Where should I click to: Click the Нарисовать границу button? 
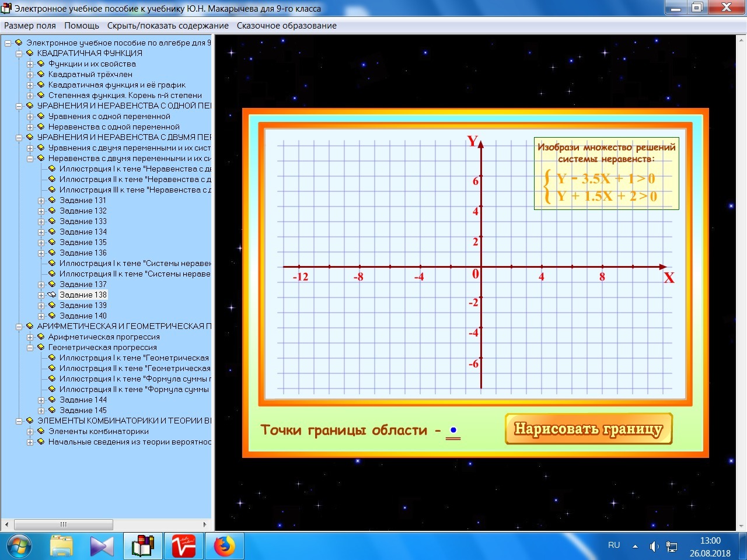click(x=588, y=429)
